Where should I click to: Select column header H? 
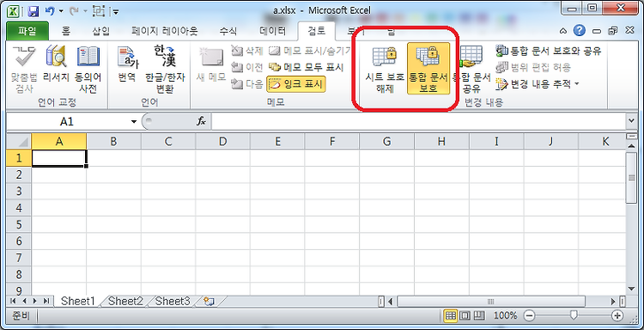(441, 142)
